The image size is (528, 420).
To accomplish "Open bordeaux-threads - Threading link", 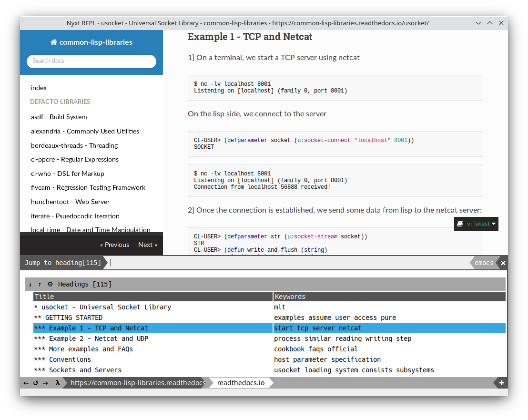I will coord(74,145).
